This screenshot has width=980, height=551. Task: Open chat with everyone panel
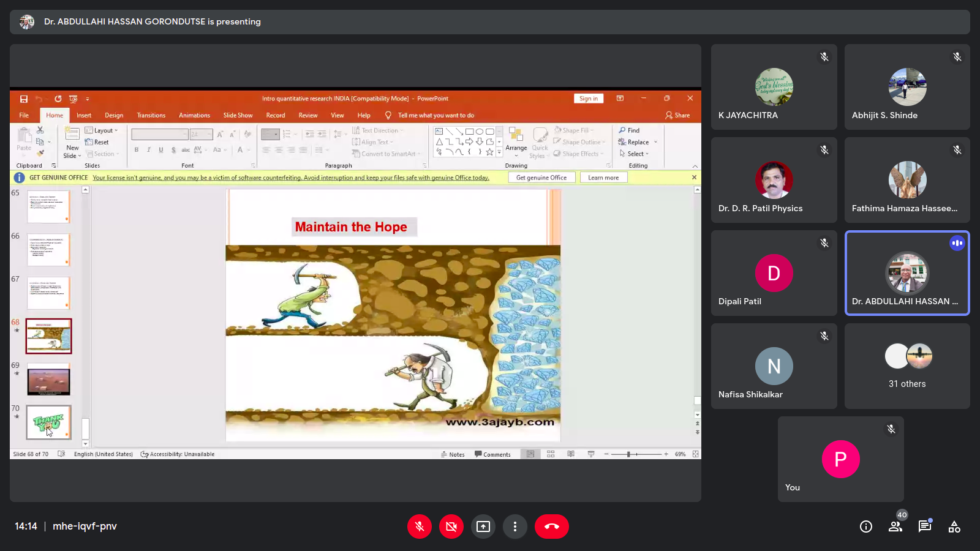tap(925, 527)
